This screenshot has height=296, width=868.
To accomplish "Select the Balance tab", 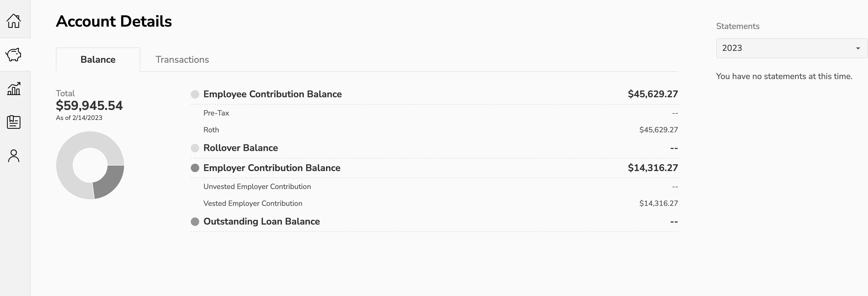I will [98, 60].
